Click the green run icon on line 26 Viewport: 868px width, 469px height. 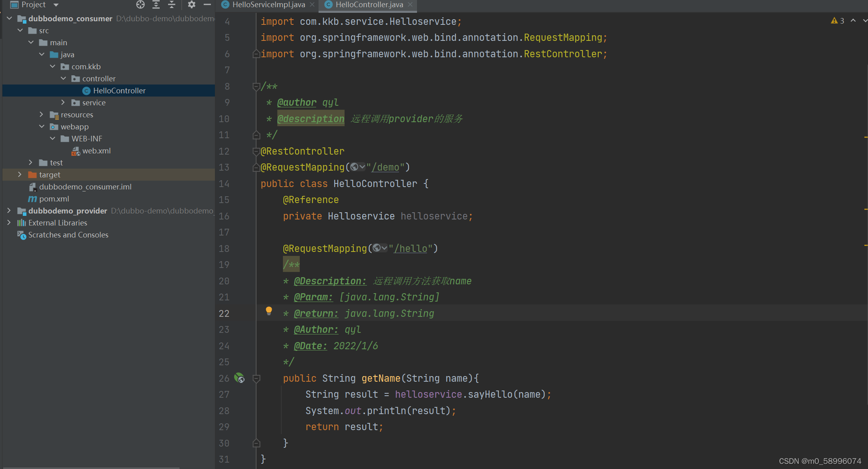click(x=241, y=378)
